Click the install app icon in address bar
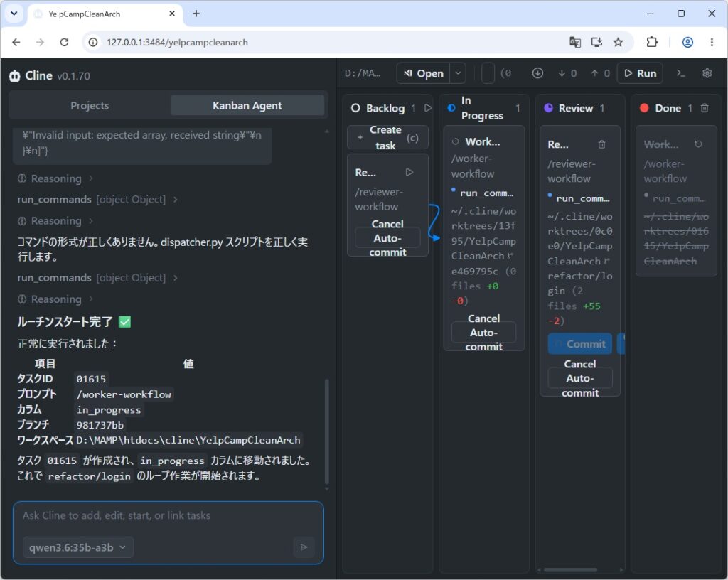 click(x=596, y=42)
